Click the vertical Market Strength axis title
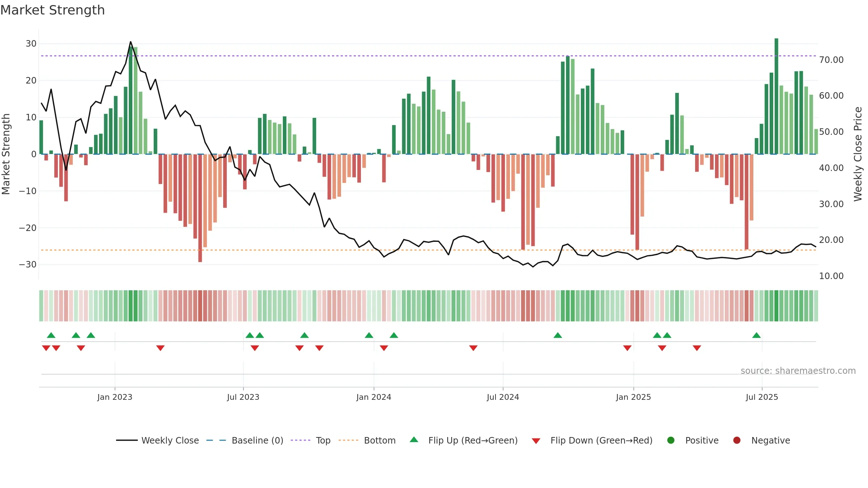The image size is (868, 488). click(6, 154)
